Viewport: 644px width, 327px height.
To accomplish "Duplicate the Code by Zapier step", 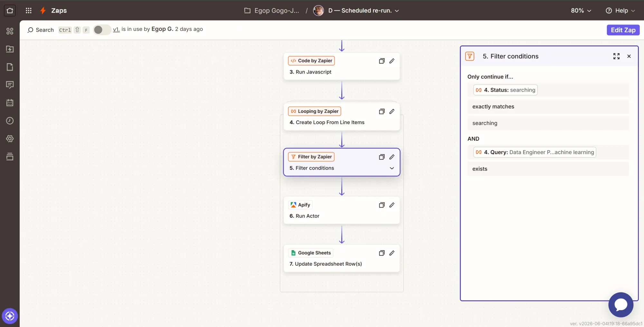I will (382, 61).
